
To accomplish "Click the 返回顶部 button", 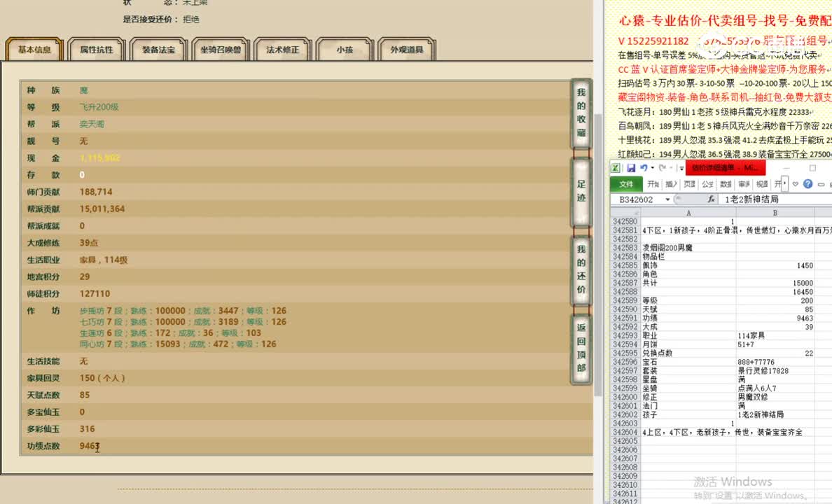I will [x=580, y=349].
